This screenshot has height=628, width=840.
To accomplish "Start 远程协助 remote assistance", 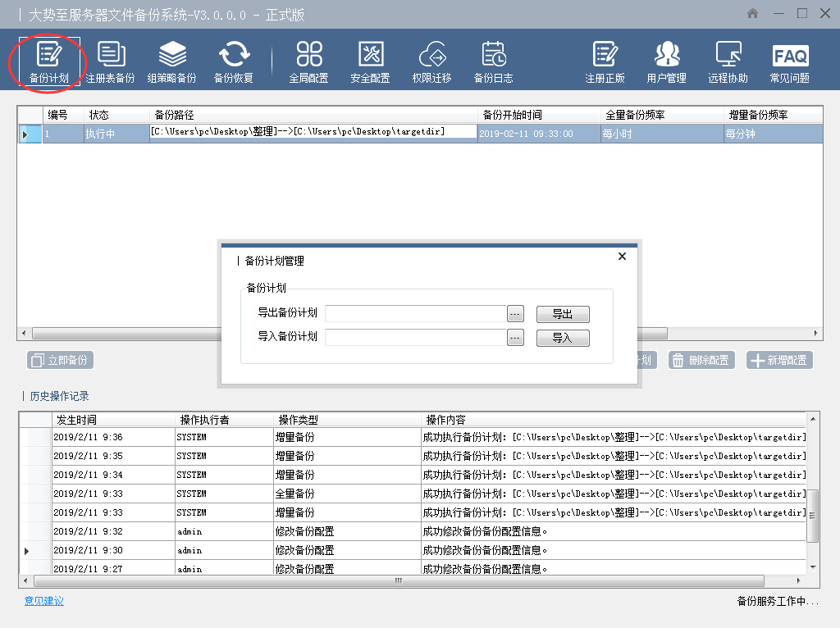I will pyautogui.click(x=728, y=62).
